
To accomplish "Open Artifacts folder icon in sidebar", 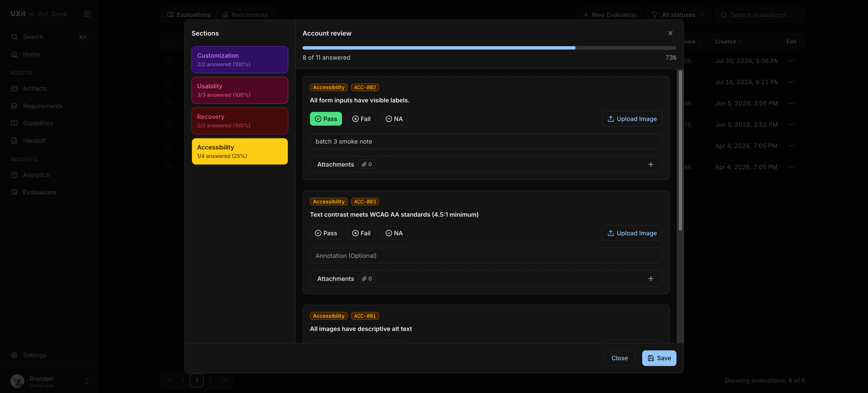I will 14,89.
